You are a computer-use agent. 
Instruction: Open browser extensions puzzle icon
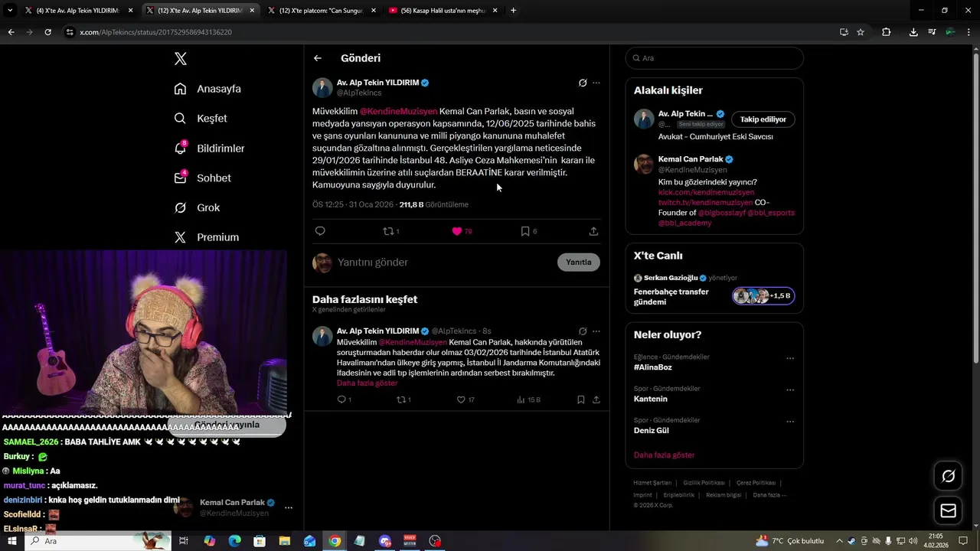click(886, 32)
